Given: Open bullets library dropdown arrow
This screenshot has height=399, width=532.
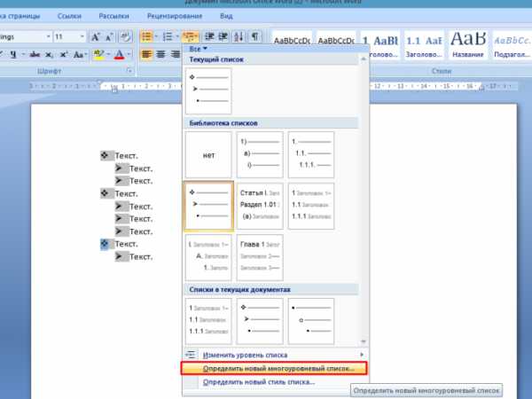Looking at the screenshot, I should tap(156, 36).
